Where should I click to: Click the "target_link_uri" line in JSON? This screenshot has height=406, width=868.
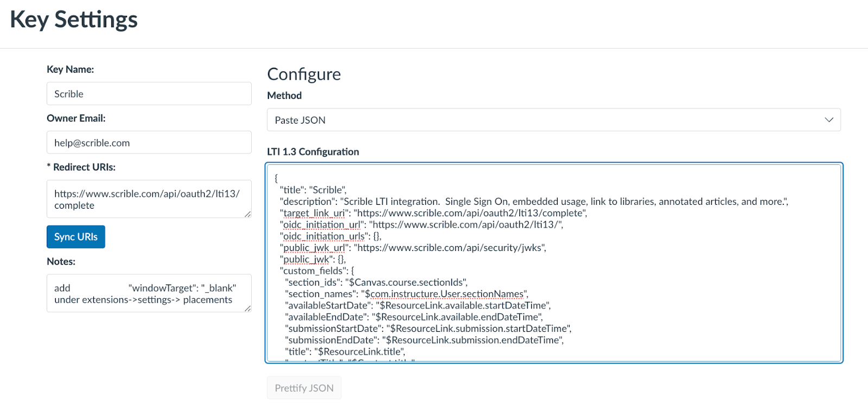[433, 213]
